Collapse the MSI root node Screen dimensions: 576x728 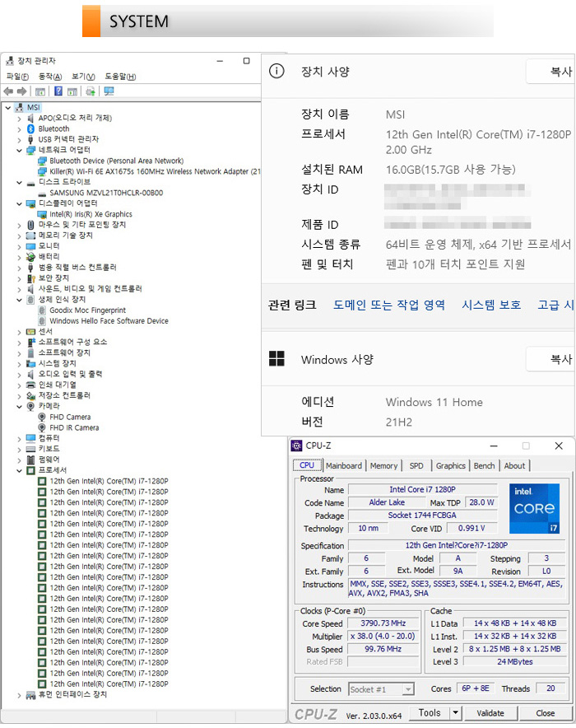tap(8, 108)
